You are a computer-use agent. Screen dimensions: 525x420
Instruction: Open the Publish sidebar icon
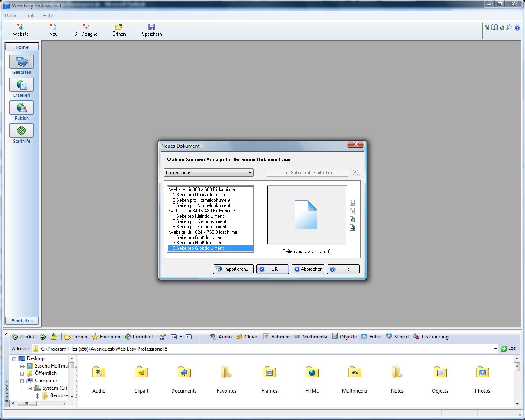[21, 108]
